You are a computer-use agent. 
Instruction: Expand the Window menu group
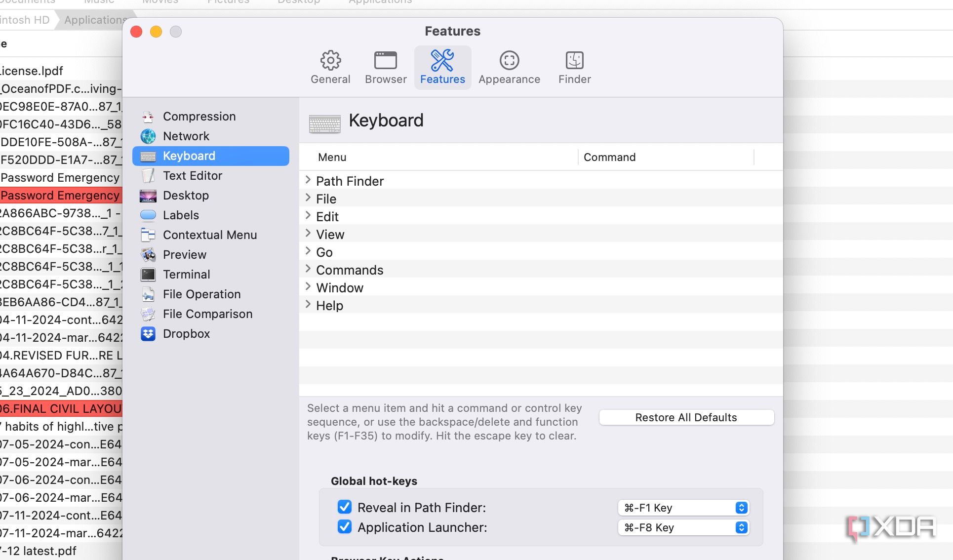tap(308, 287)
